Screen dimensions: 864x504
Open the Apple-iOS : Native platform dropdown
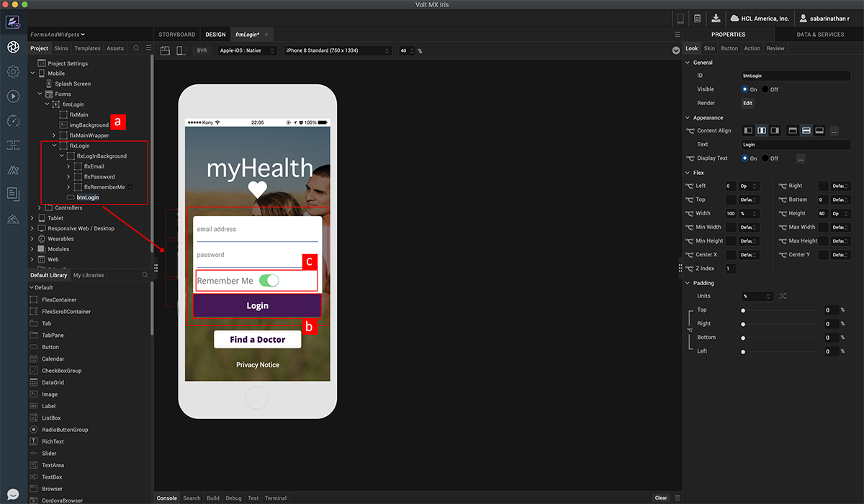point(247,51)
